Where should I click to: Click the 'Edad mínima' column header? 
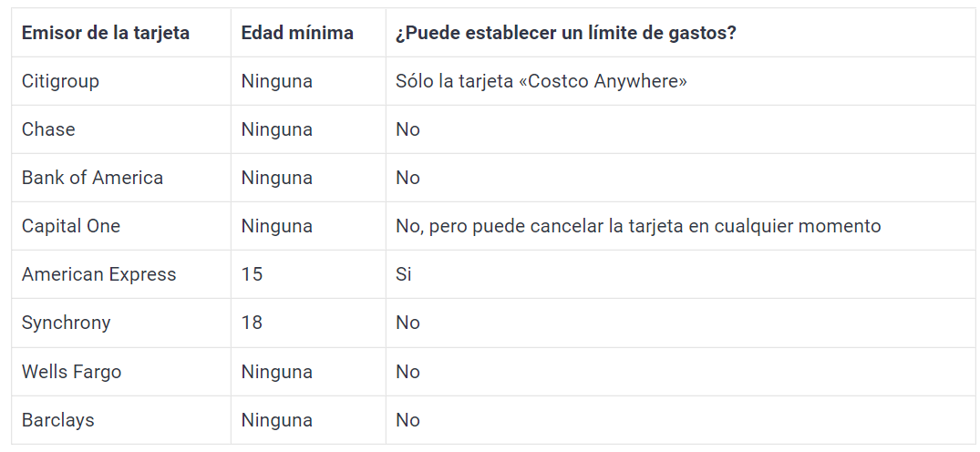coord(297,33)
